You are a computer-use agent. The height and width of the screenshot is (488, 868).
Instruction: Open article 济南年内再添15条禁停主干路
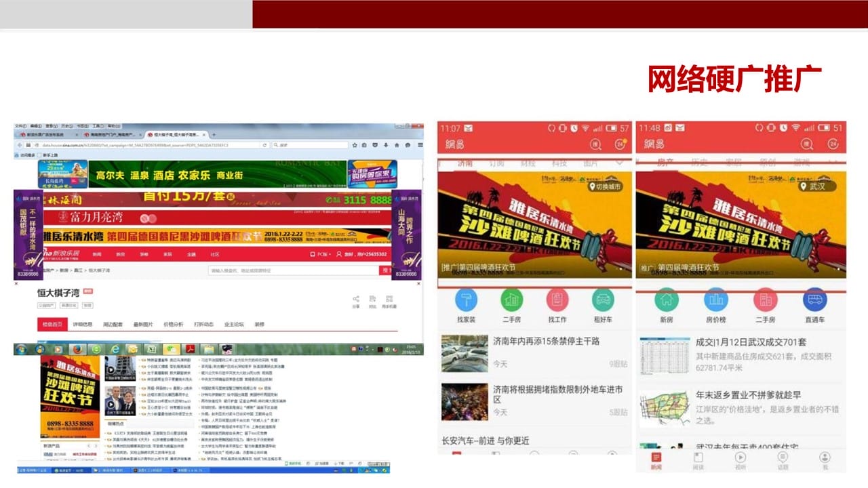534,352
